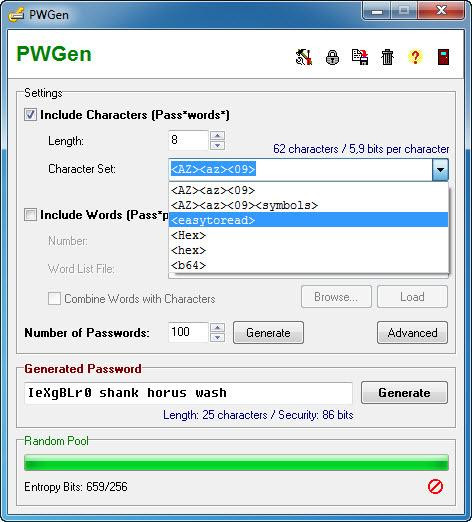
Task: Decrease Number of Passwords down arrow
Action: (x=217, y=337)
